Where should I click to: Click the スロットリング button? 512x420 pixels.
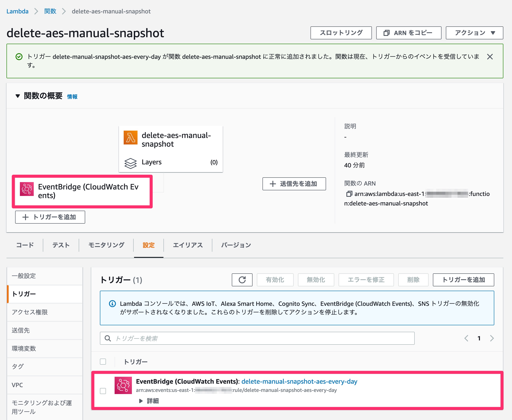pyautogui.click(x=341, y=33)
